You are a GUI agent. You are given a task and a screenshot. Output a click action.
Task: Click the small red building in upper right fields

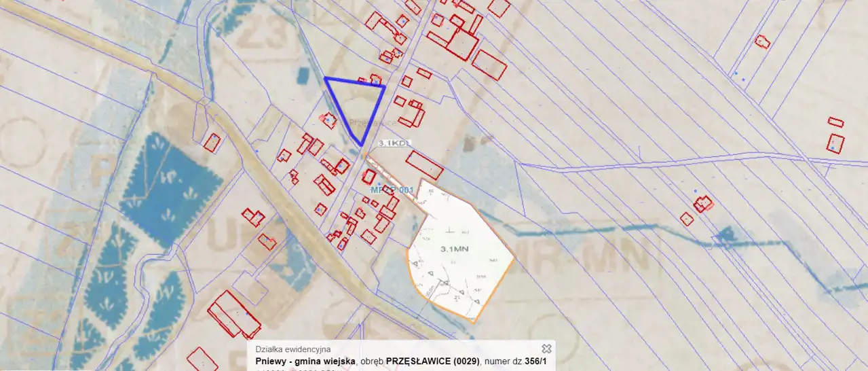[763, 41]
